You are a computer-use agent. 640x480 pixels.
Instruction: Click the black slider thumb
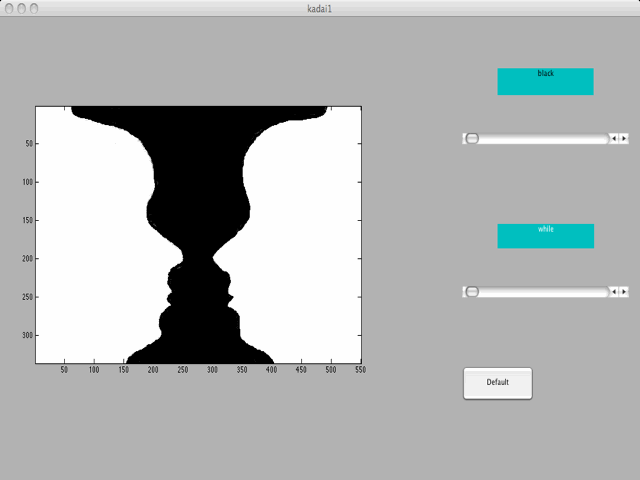coord(472,138)
